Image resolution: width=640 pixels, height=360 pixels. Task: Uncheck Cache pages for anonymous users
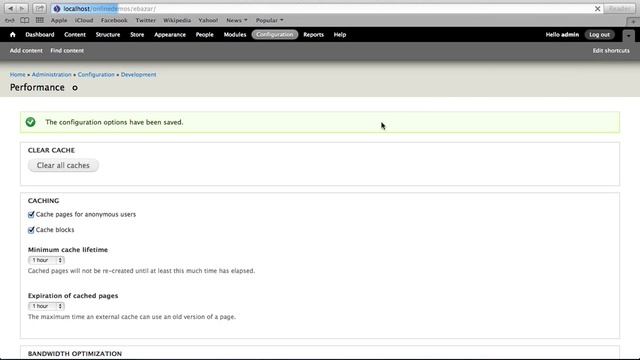31,215
